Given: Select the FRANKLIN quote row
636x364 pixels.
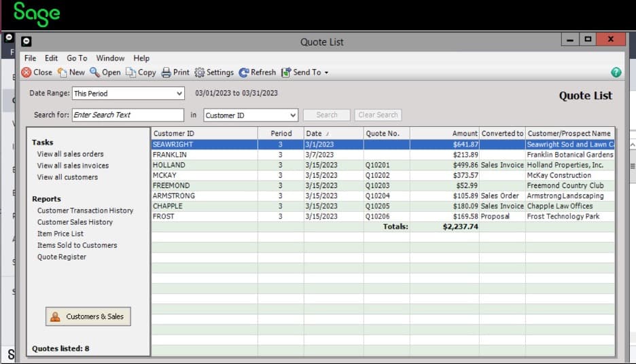Looking at the screenshot, I should [x=383, y=155].
